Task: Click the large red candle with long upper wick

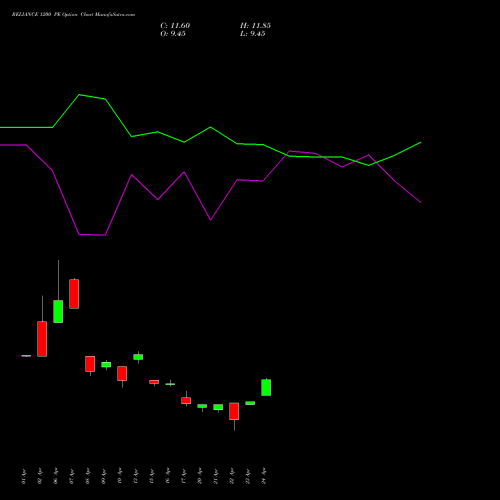Action: click(42, 339)
